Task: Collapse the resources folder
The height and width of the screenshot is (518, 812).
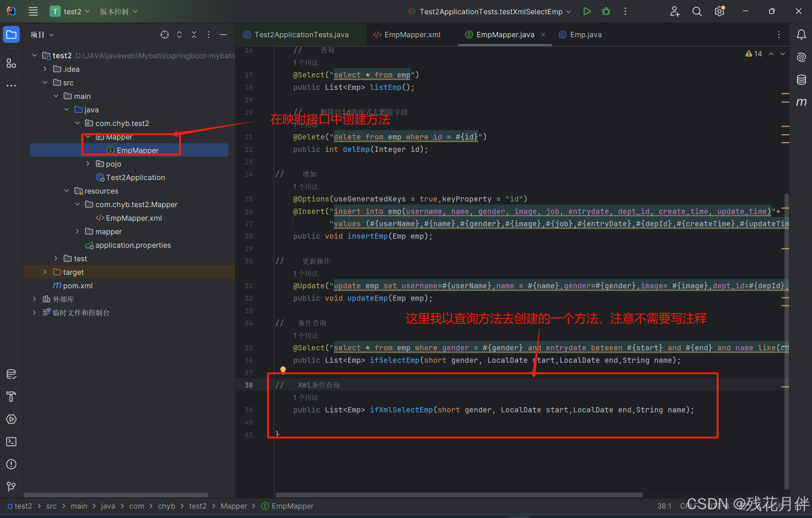Action: pyautogui.click(x=67, y=191)
